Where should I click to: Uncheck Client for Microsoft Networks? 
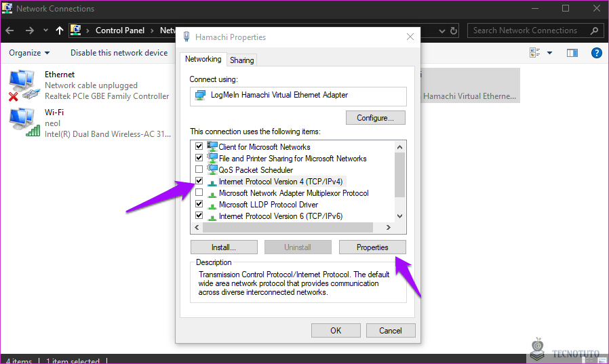(x=199, y=146)
